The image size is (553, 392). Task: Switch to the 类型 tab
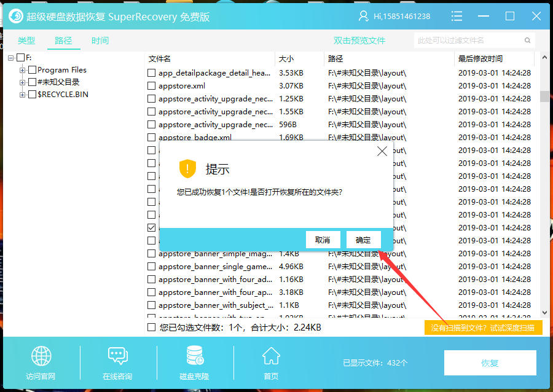[26, 41]
